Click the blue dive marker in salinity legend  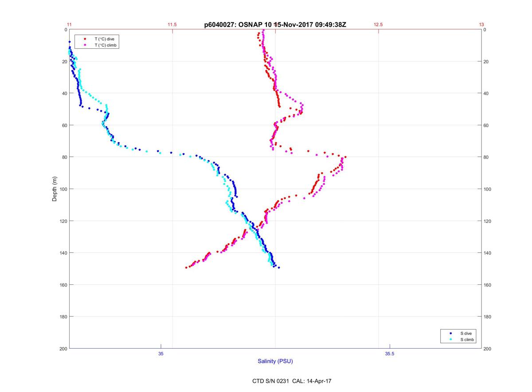(x=451, y=333)
